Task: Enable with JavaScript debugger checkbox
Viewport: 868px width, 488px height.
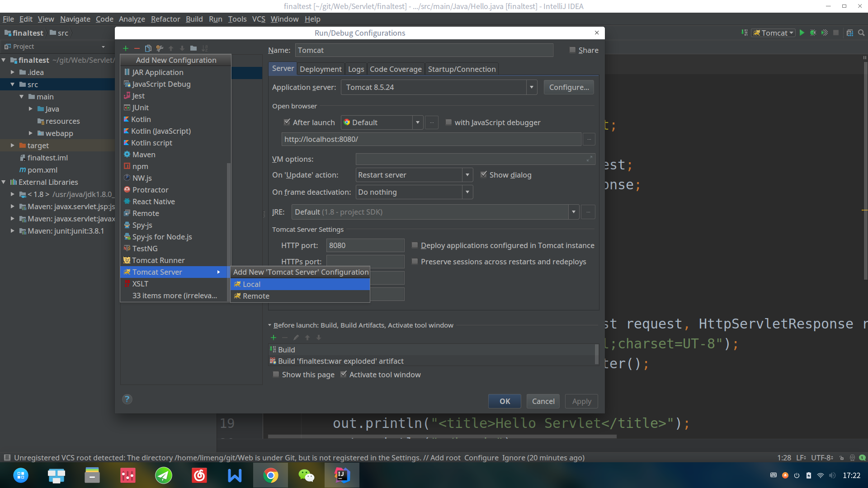Action: coord(448,122)
